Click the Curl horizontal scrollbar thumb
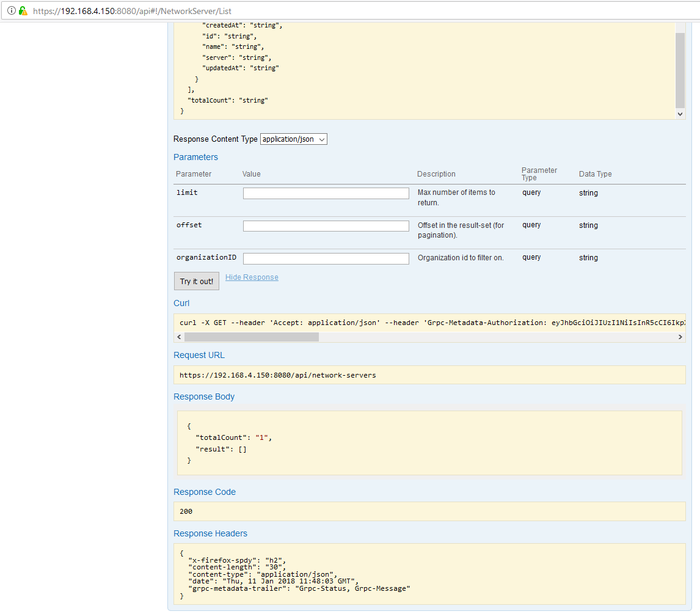 [252, 337]
